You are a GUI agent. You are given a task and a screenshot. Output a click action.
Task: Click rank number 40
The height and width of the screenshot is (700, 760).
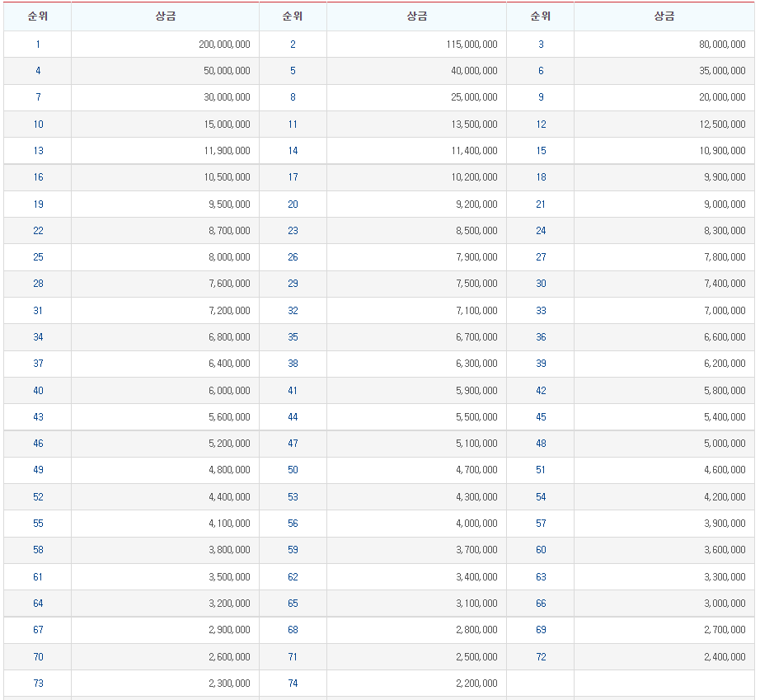(38, 390)
